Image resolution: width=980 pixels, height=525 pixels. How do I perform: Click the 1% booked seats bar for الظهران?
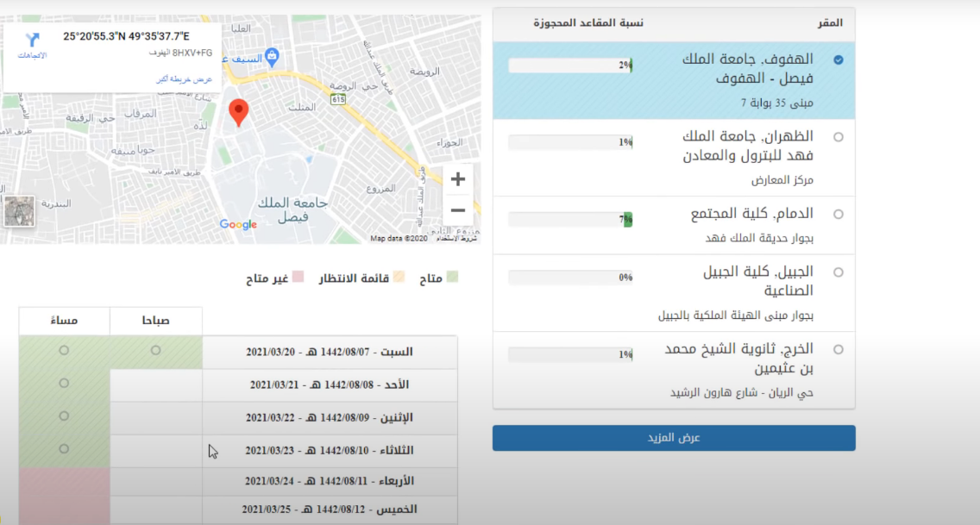(570, 142)
